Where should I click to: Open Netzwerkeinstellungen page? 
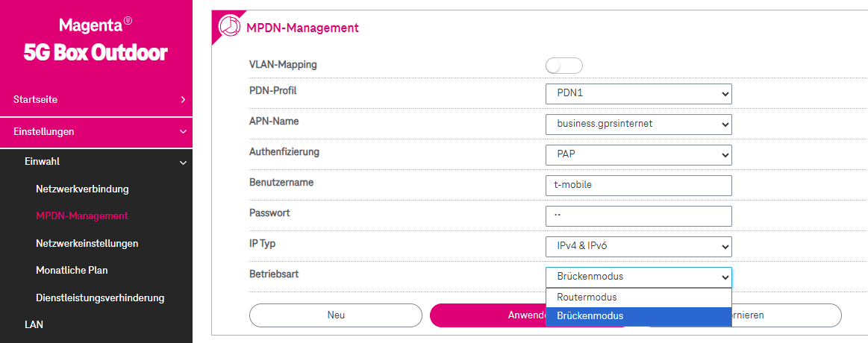pyautogui.click(x=87, y=243)
